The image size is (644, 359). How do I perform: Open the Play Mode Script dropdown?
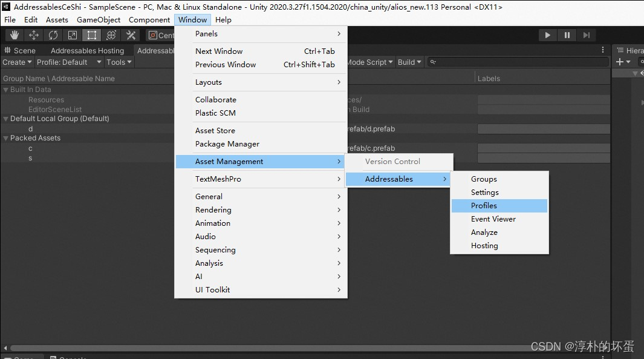pyautogui.click(x=371, y=62)
